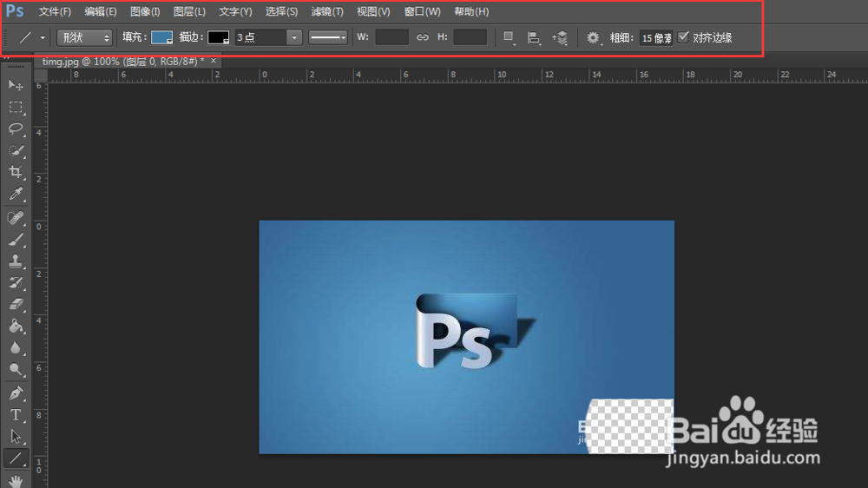Click the W width input field
868x488 pixels.
tap(392, 37)
